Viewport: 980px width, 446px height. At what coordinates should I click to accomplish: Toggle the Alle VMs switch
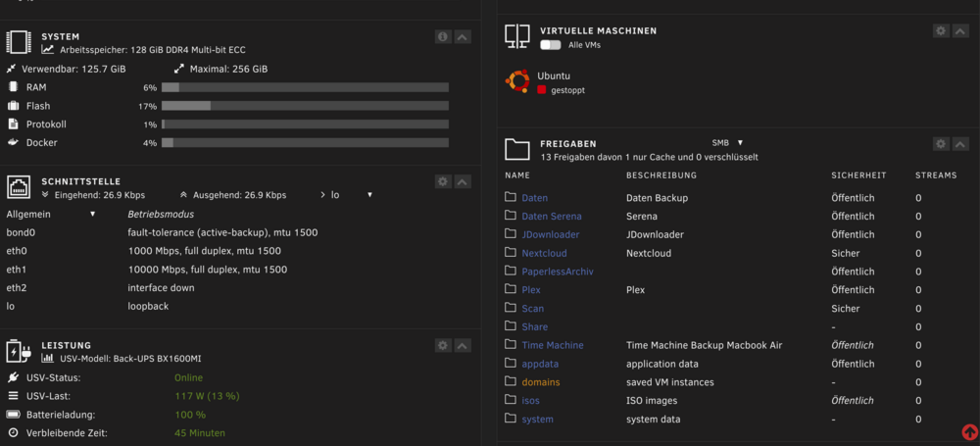point(551,45)
